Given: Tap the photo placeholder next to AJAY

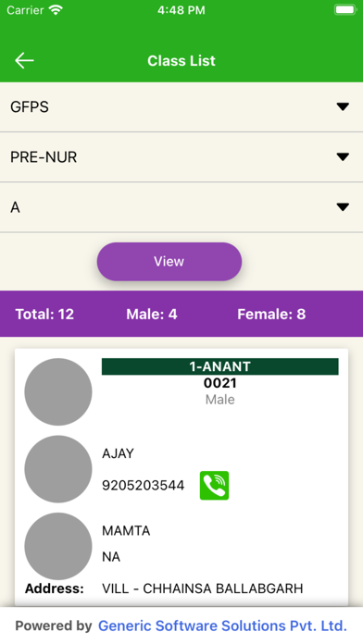Looking at the screenshot, I should coord(58,469).
